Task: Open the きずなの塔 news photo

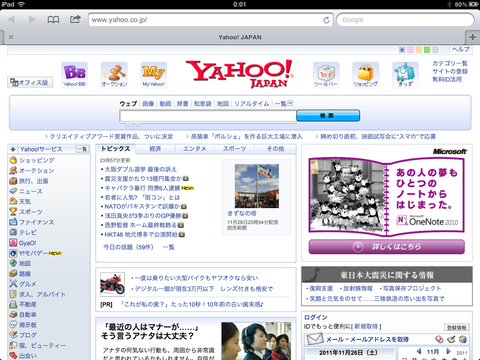Action: coord(257,186)
